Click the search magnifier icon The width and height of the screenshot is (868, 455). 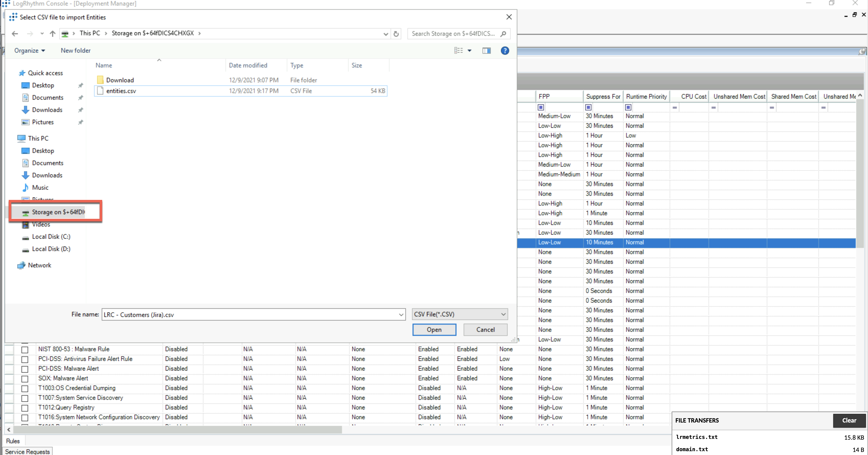tap(503, 34)
